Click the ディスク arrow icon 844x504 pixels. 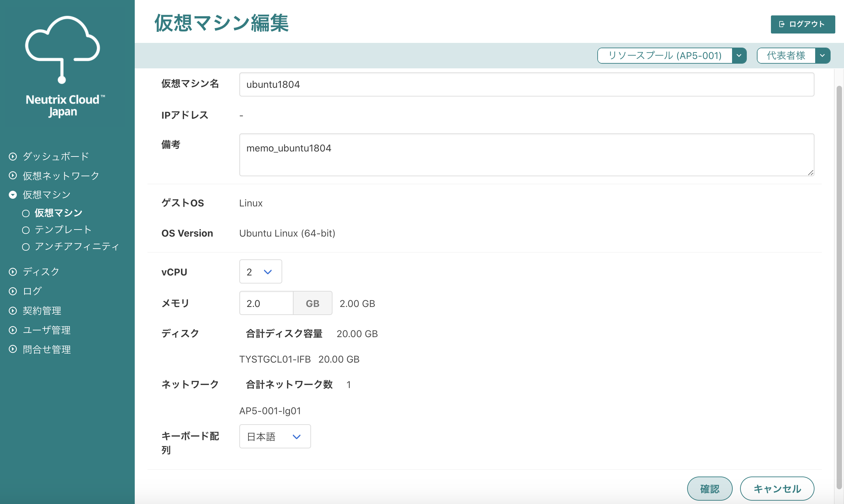[x=13, y=272]
